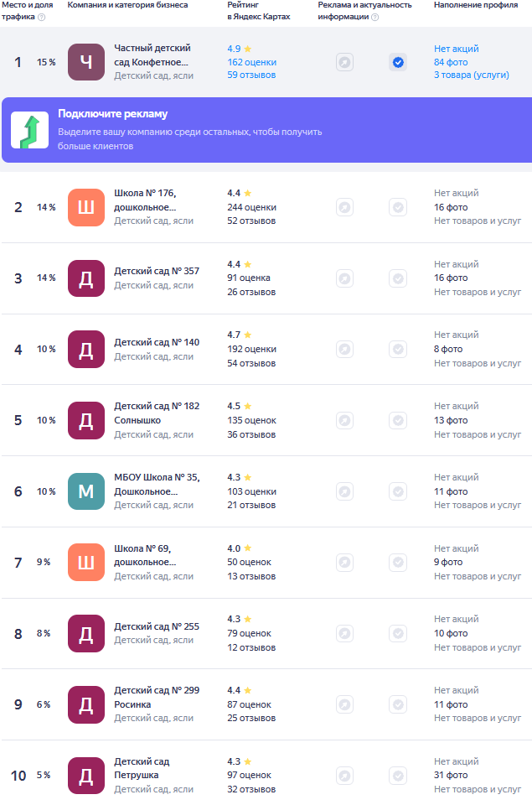
Task: Click '32 отзывов' in Петрушка row
Action: tap(251, 790)
